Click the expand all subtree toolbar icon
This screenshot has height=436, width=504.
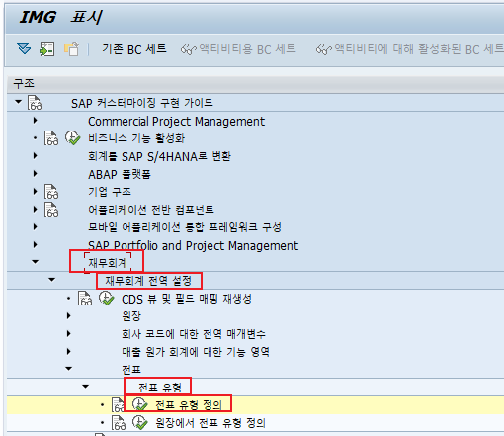point(24,48)
